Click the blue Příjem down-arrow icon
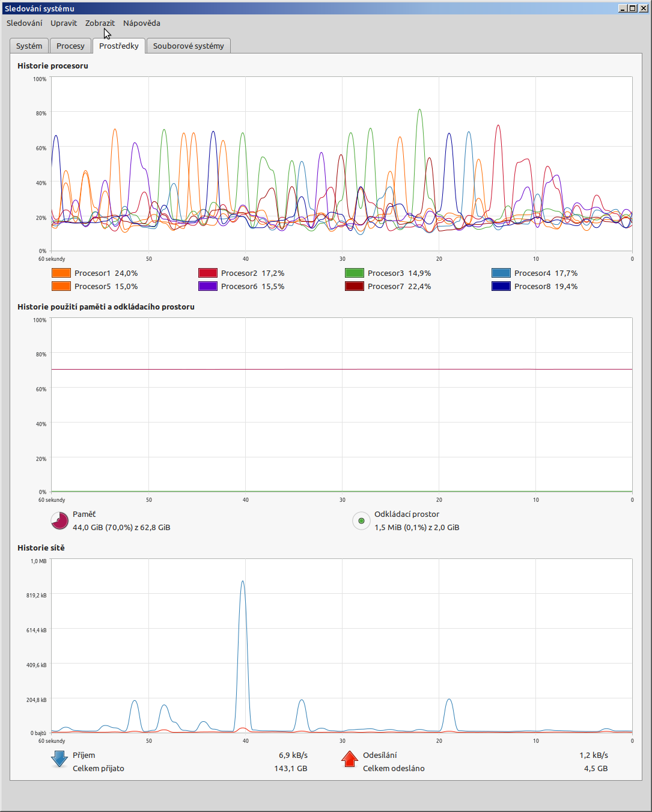 59,759
